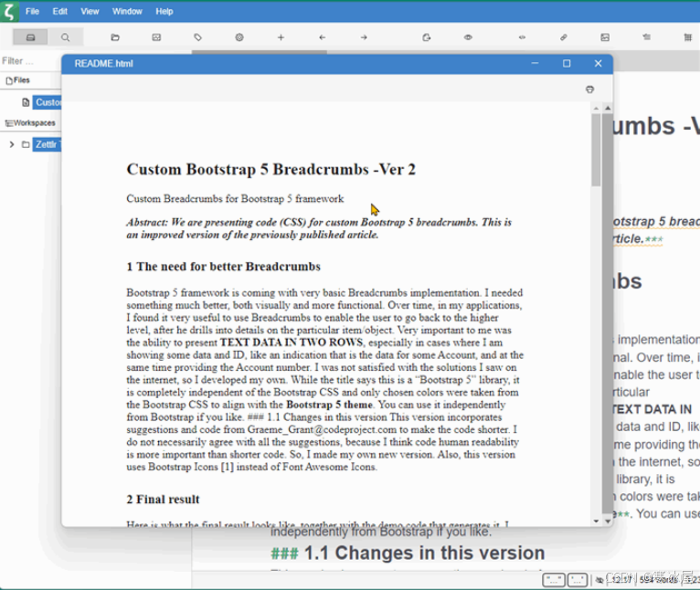
Task: Open the stats window toolbar icon
Action: 156,37
